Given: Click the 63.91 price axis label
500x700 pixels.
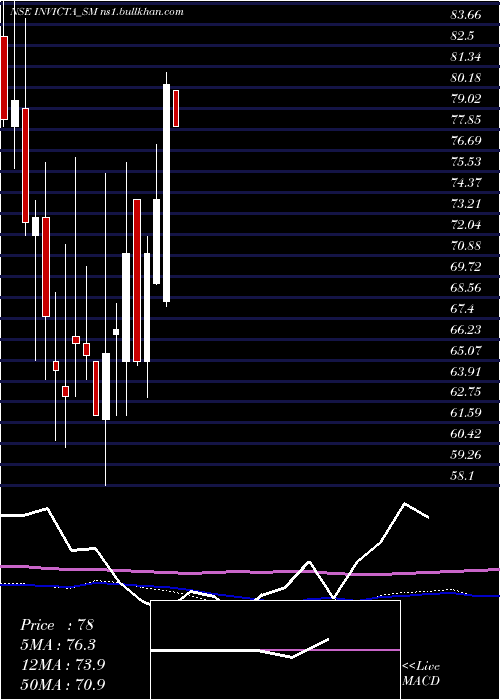Looking at the screenshot, I should tap(466, 371).
